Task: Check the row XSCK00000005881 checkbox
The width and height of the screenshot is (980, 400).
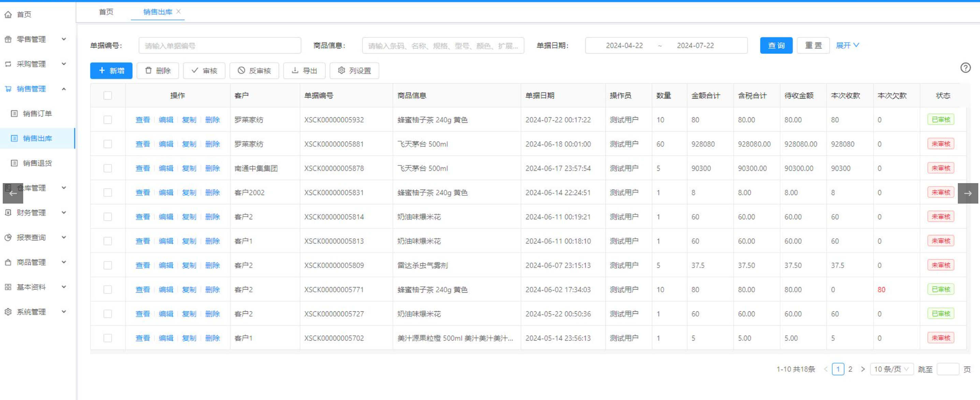Action: pyautogui.click(x=108, y=144)
